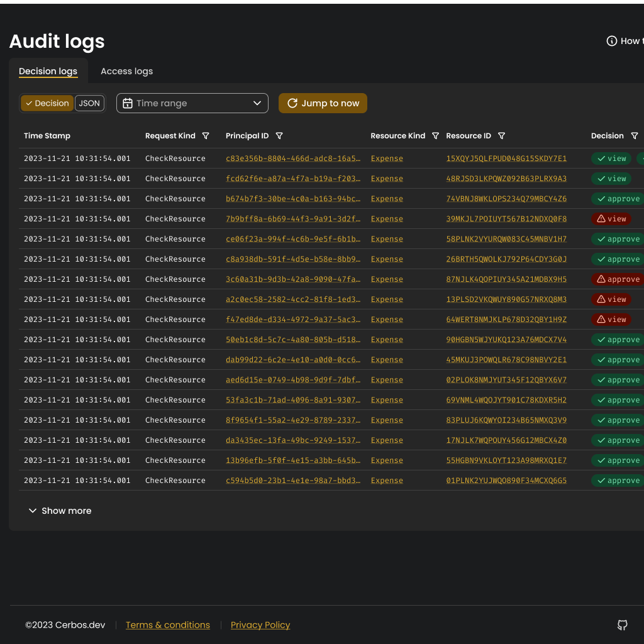Expand the Time range dropdown chevron
Screen dimensions: 644x644
(257, 103)
